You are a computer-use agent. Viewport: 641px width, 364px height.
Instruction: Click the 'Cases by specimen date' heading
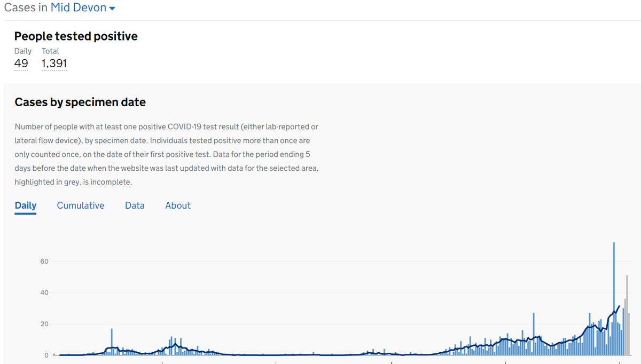tap(80, 102)
